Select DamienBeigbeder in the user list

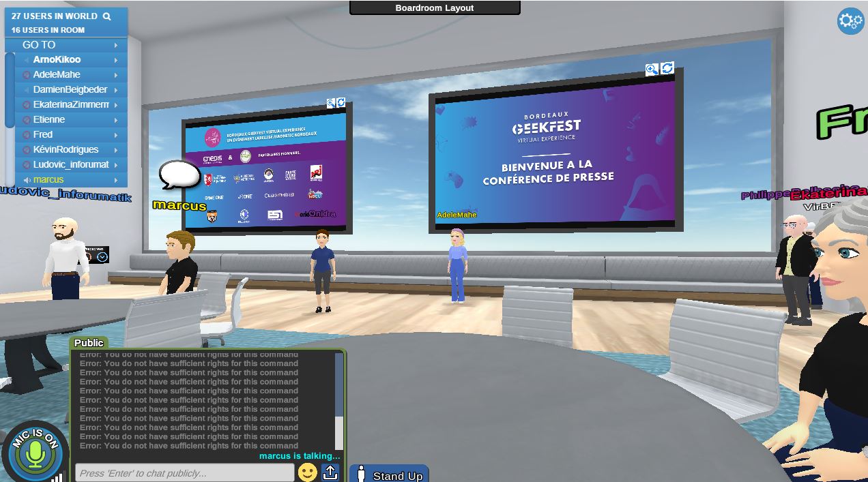coord(70,90)
